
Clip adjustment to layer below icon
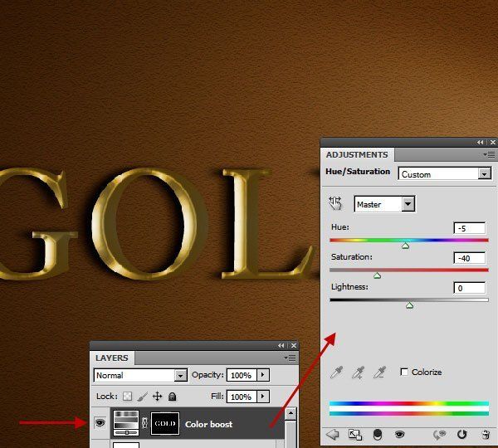[378, 435]
